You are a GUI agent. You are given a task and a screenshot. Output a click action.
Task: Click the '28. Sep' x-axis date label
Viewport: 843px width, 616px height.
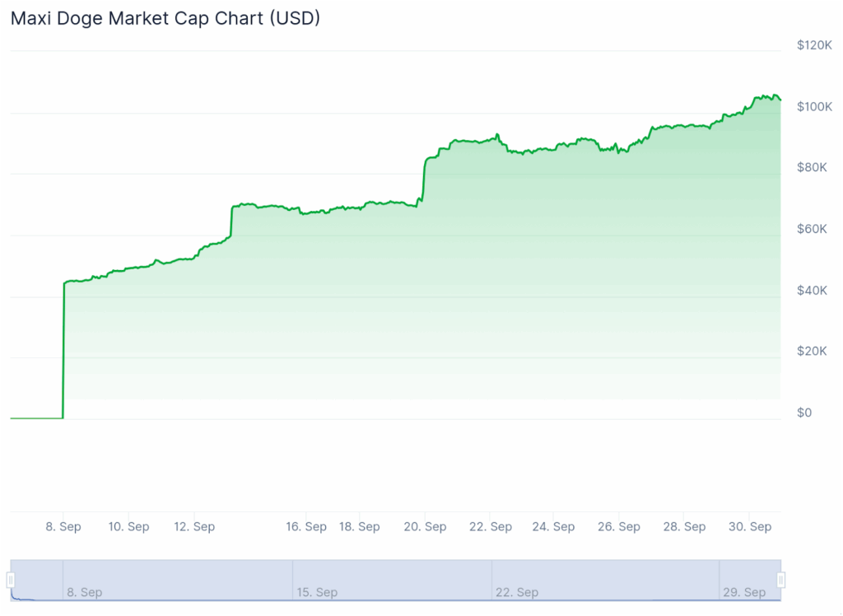(x=685, y=526)
